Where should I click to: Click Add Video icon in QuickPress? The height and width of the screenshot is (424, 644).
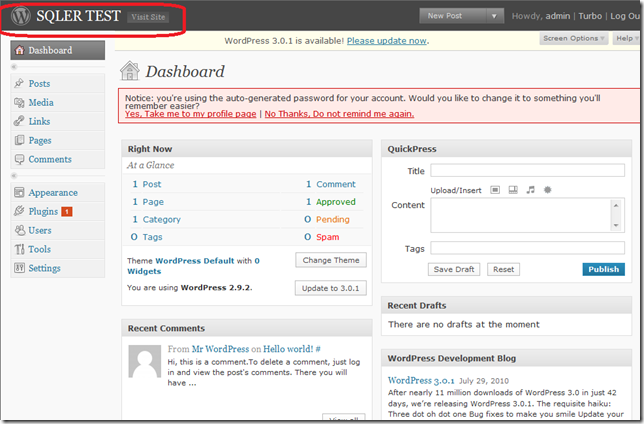point(513,190)
